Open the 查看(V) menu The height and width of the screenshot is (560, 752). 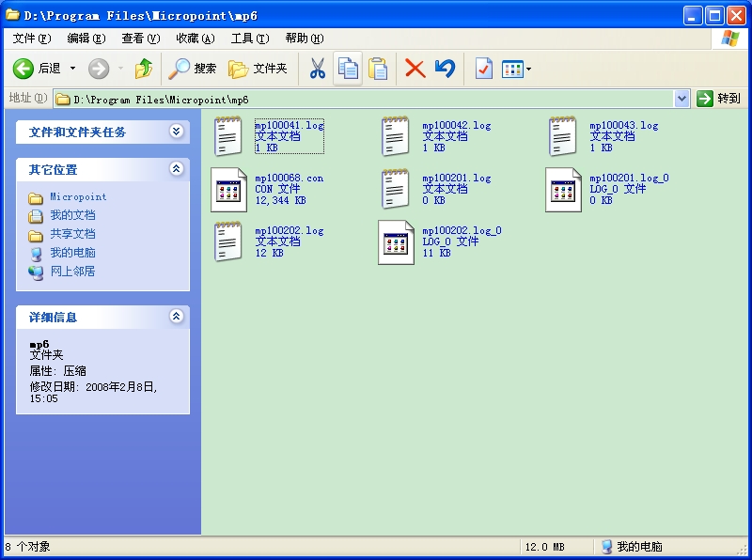pyautogui.click(x=140, y=39)
